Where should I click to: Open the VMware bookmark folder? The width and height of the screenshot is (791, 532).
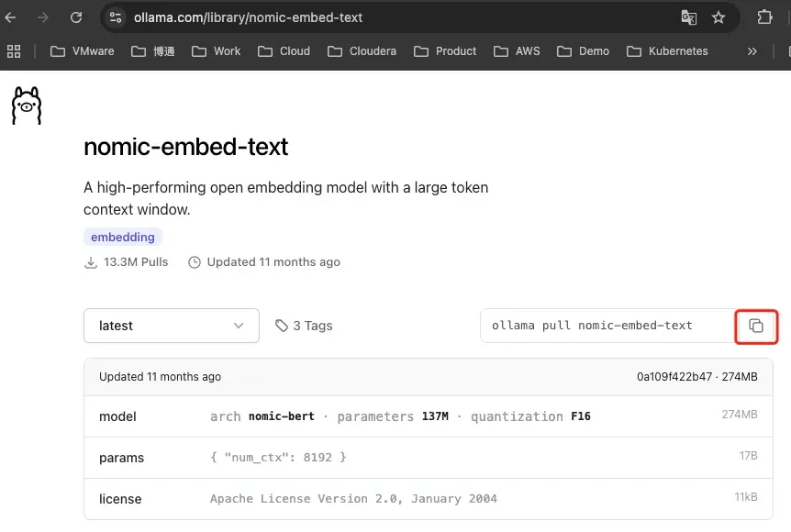83,51
